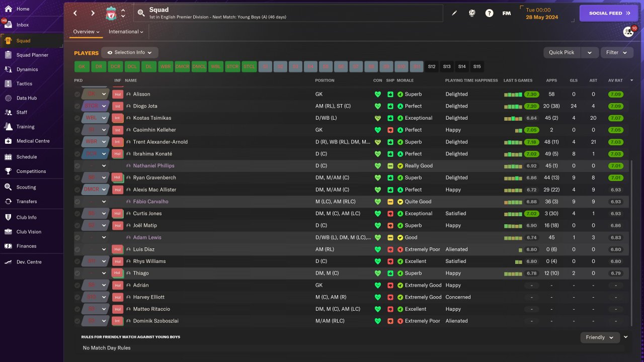Image resolution: width=644 pixels, height=362 pixels.
Task: Tick the selection circle for Alisson
Action: point(77,94)
